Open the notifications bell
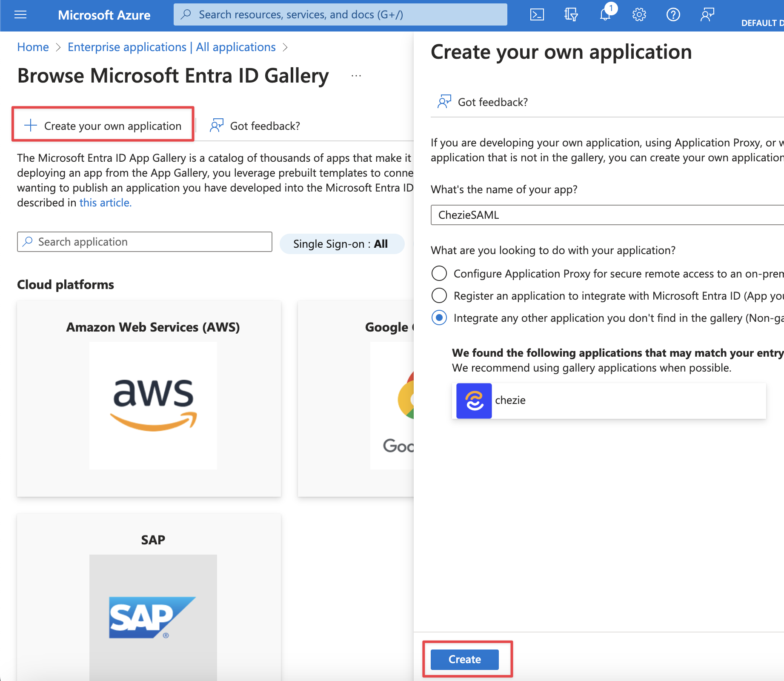Screen dimensions: 784x681 pos(605,15)
